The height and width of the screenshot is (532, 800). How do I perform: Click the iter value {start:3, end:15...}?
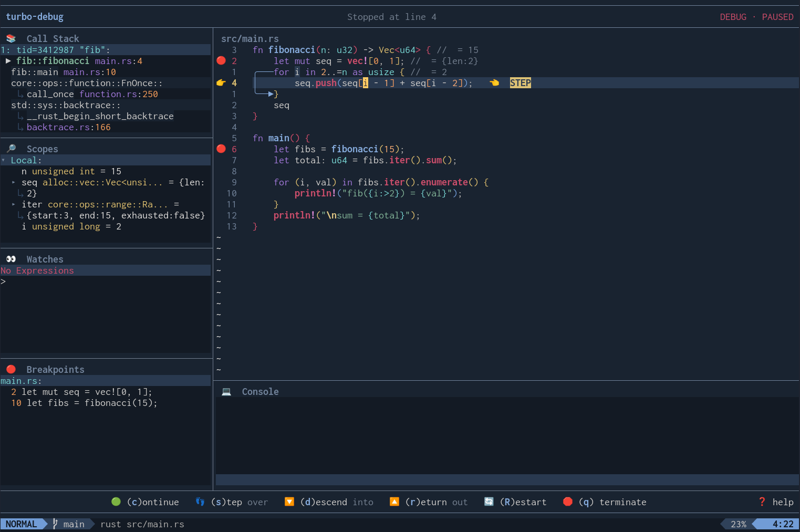click(x=116, y=215)
